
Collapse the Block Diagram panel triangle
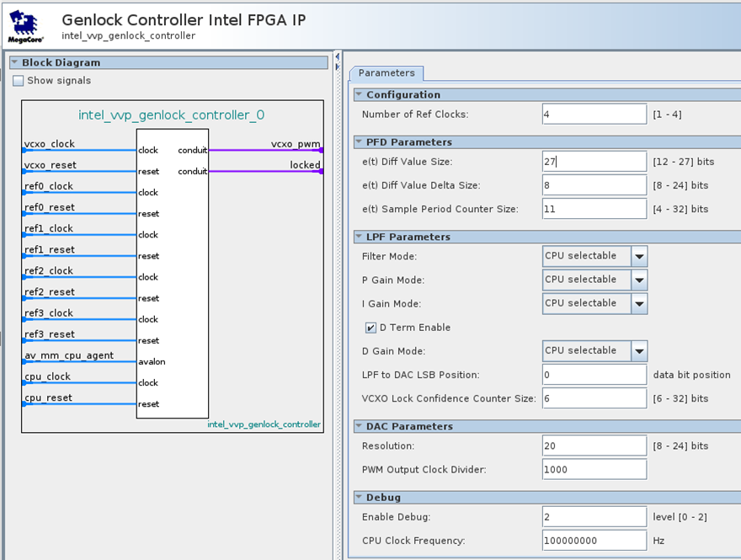pos(15,63)
